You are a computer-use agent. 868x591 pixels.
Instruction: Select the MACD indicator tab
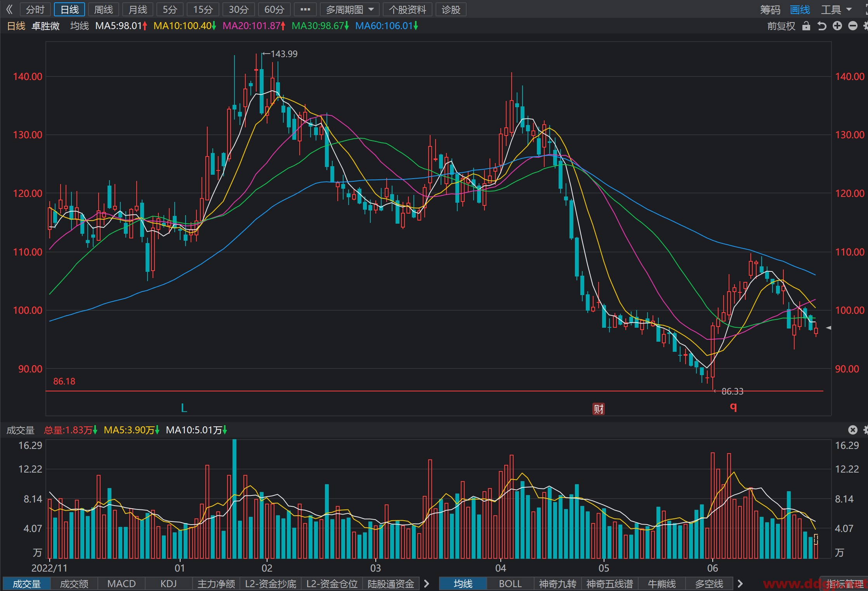pyautogui.click(x=122, y=584)
